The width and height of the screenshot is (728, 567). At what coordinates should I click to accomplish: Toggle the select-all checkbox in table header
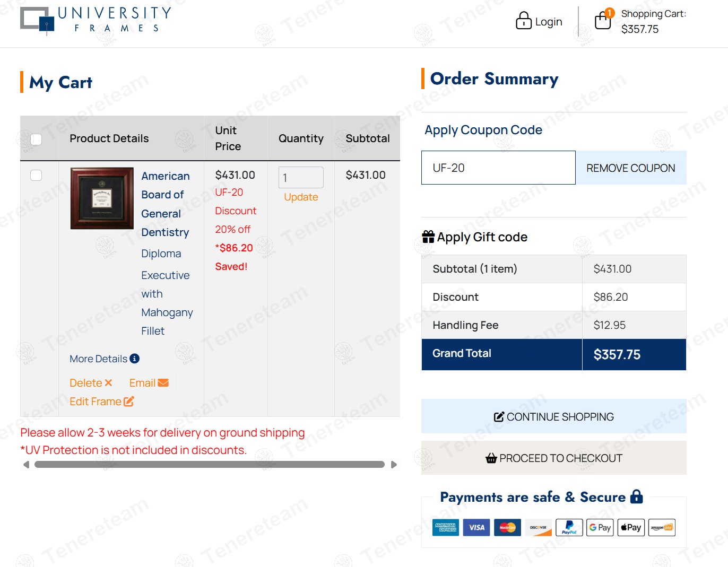coord(36,139)
